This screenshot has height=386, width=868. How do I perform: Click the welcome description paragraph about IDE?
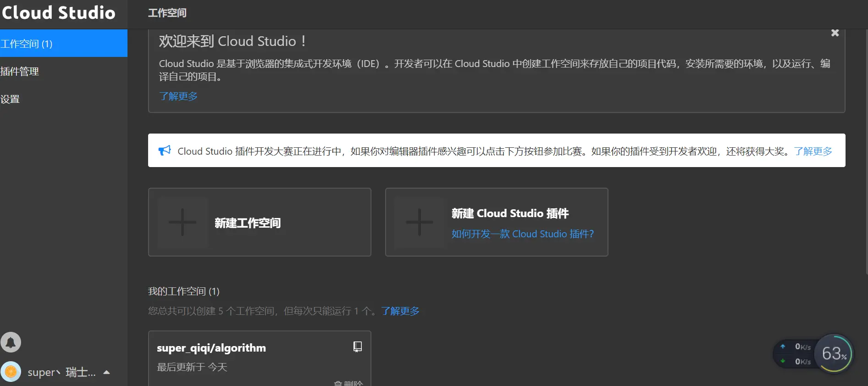tap(495, 70)
